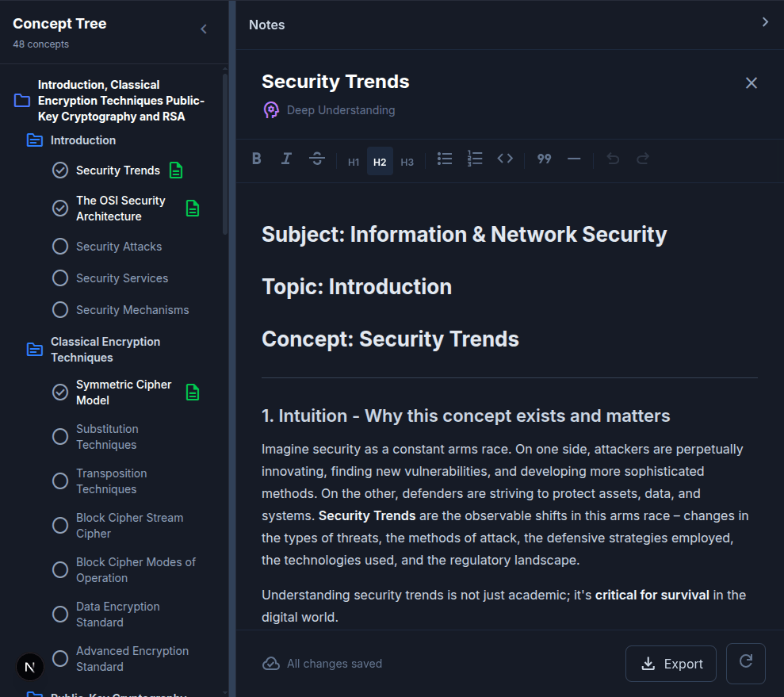The image size is (784, 697).
Task: Expand the Notes panel with the right chevron
Action: pyautogui.click(x=765, y=22)
